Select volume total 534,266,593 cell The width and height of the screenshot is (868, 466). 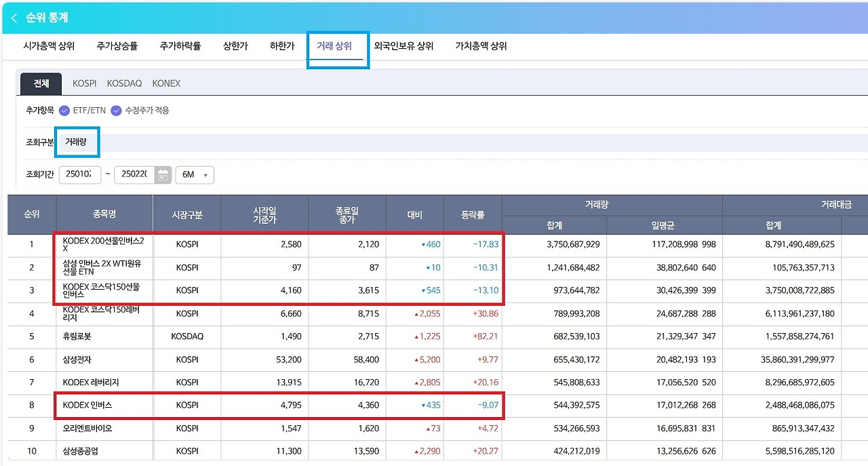point(575,429)
